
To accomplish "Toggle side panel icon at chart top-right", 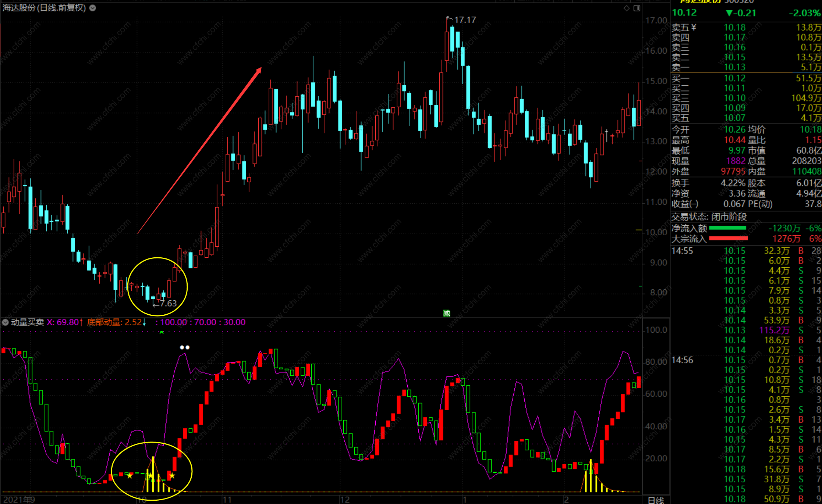I will [x=637, y=8].
